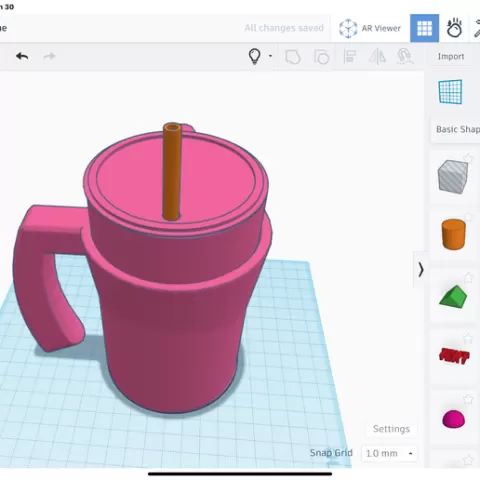Click the Import button
The image size is (480, 480).
451,57
